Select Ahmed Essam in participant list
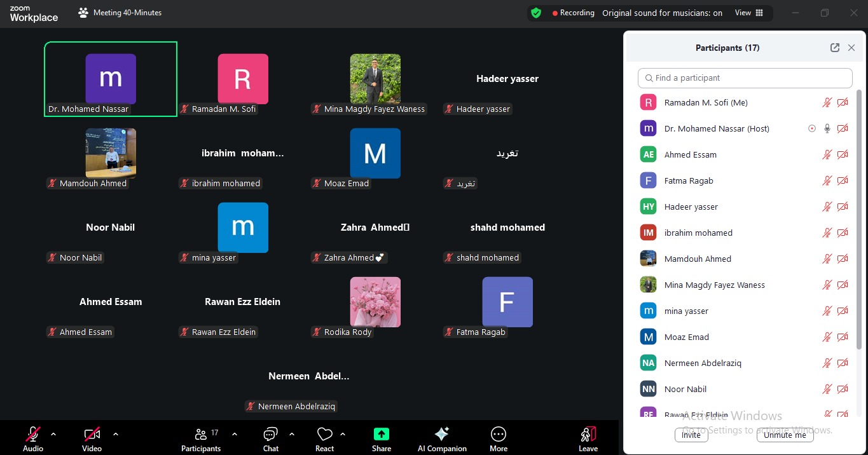868x455 pixels. click(x=690, y=154)
